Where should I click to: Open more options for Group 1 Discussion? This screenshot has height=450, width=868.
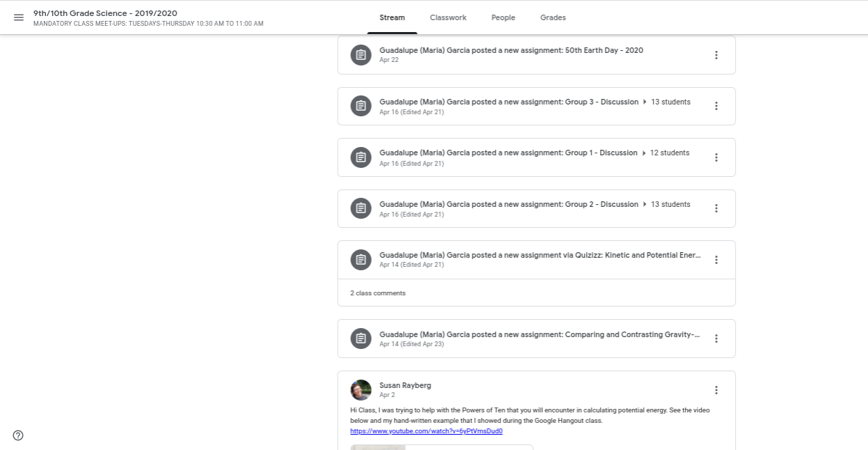point(716,157)
